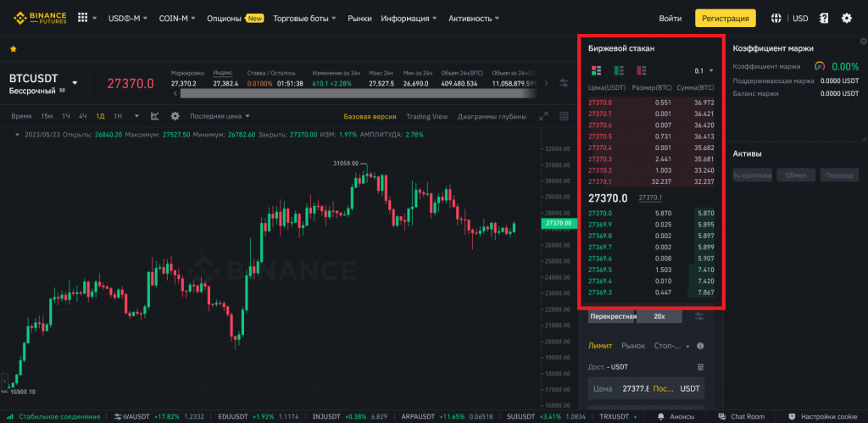The height and width of the screenshot is (423, 868).
Task: Switch to Диаграммы глубины tab
Action: coord(492,116)
